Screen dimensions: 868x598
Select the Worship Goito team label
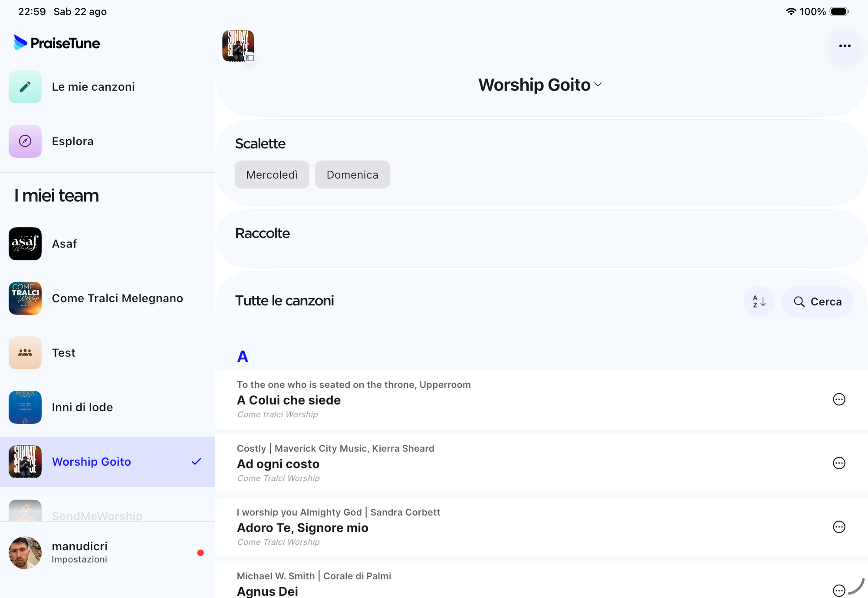coord(91,461)
